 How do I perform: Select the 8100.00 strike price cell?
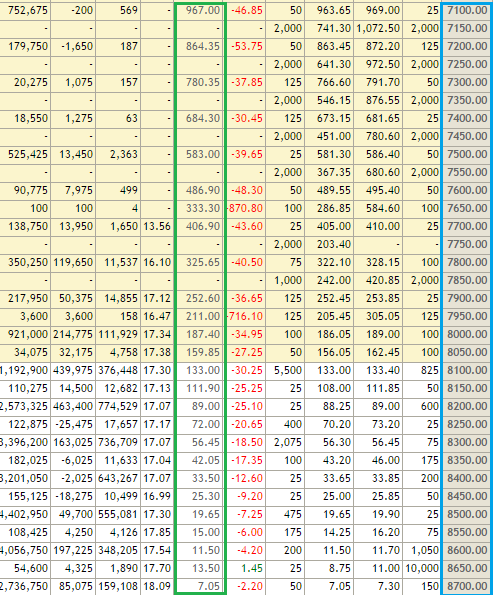[467, 371]
